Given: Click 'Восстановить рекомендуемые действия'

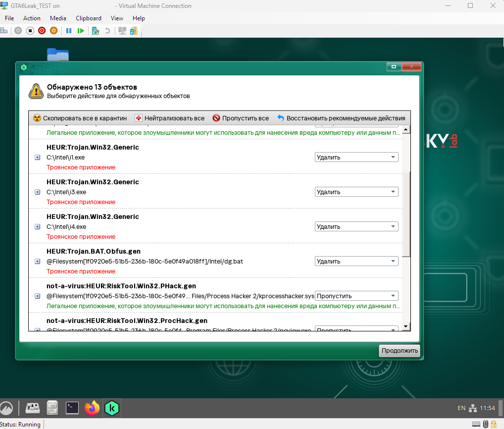Looking at the screenshot, I should pos(341,118).
